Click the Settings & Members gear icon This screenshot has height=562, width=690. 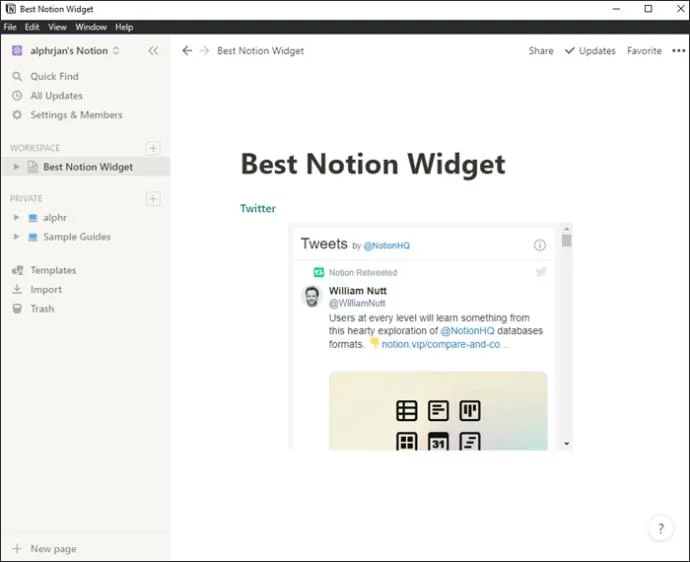(x=17, y=115)
